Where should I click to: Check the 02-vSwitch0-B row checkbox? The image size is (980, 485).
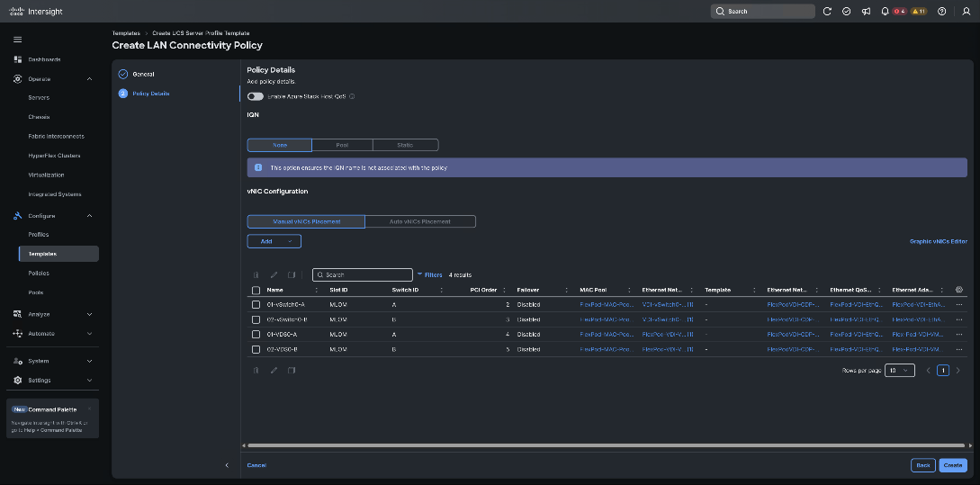256,320
